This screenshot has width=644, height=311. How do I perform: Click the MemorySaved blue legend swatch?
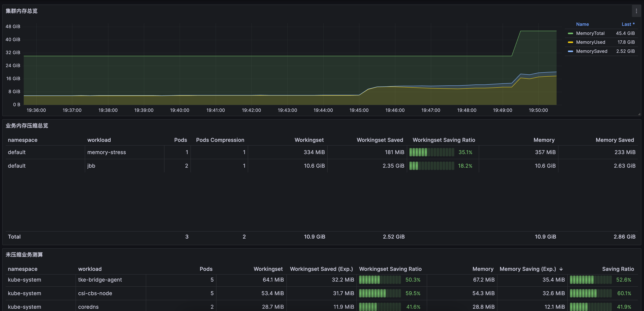point(570,51)
